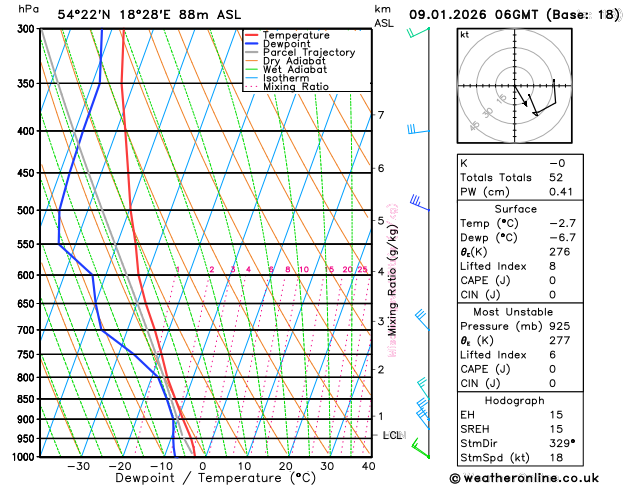
Task: Click the Most Unstable section heading
Action: point(513,312)
